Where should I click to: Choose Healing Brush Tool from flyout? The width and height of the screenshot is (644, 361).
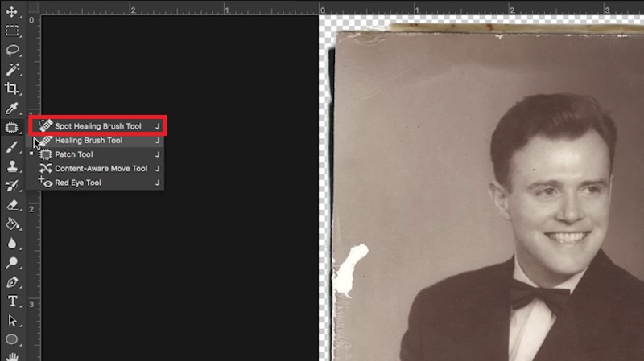(89, 141)
